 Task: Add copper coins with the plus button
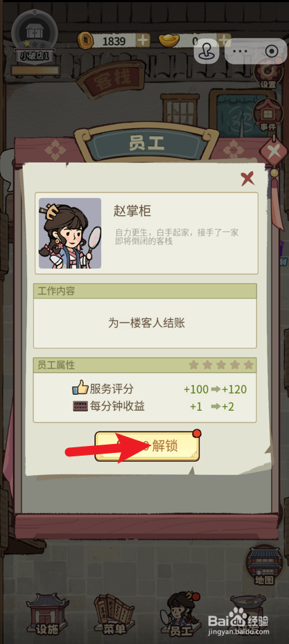click(x=143, y=41)
